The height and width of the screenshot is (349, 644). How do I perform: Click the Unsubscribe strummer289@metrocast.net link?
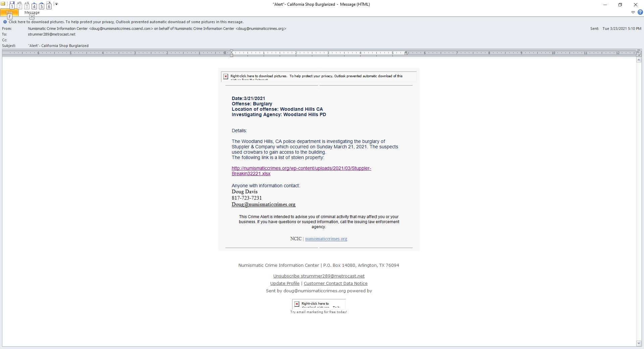[x=319, y=276]
